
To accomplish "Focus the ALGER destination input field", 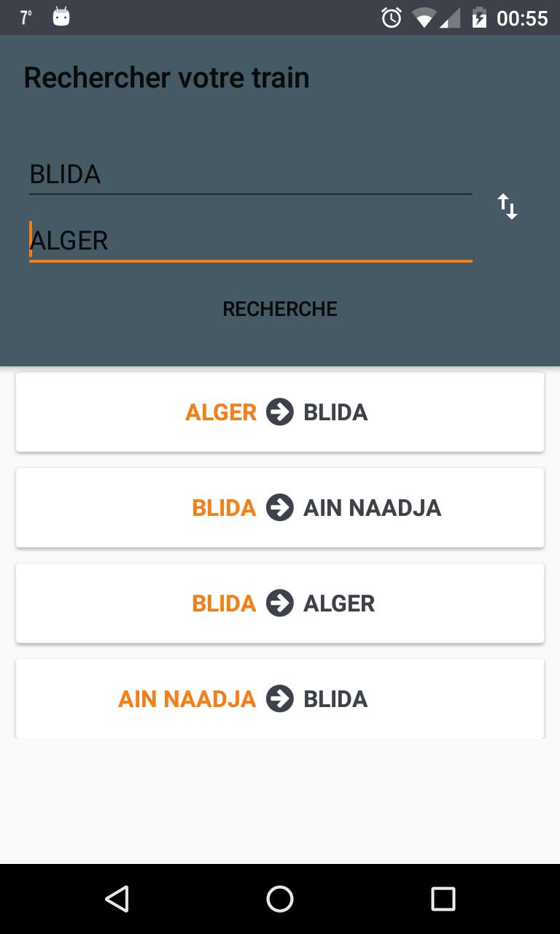I will [x=250, y=241].
